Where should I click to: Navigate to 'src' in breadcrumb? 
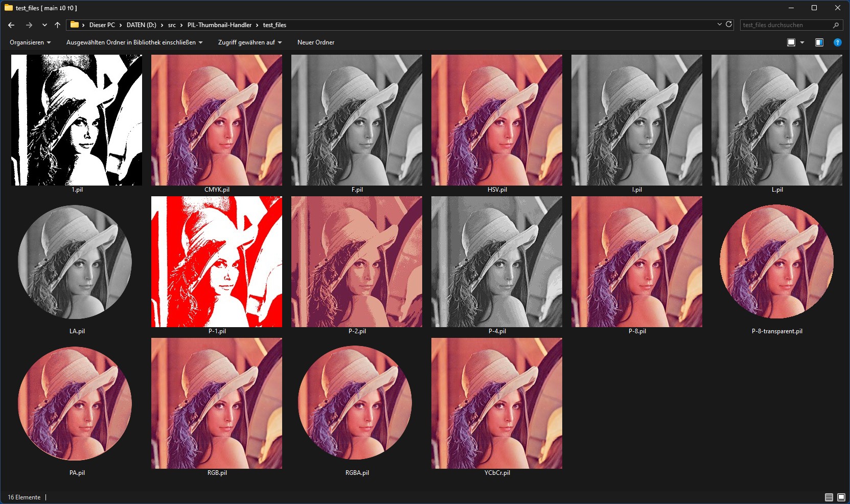(172, 25)
